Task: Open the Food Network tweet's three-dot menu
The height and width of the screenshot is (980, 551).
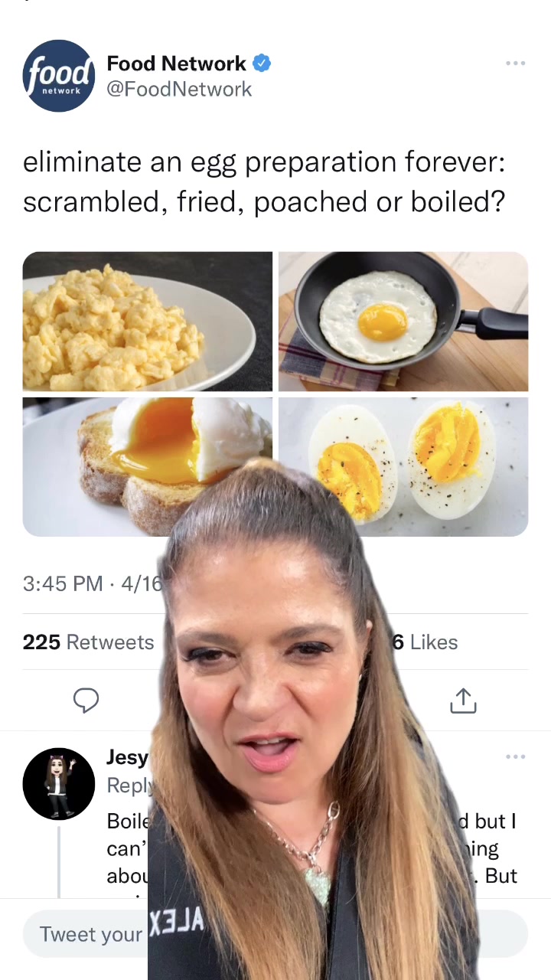Action: point(515,63)
